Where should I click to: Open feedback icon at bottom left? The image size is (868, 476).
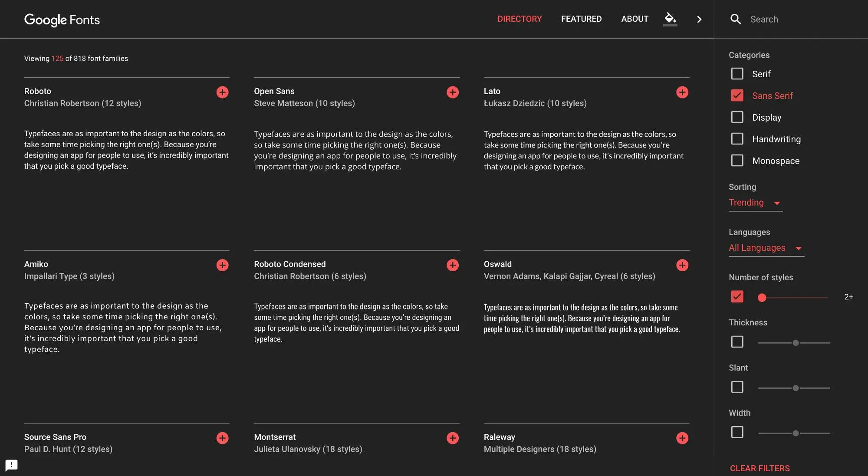(11, 465)
